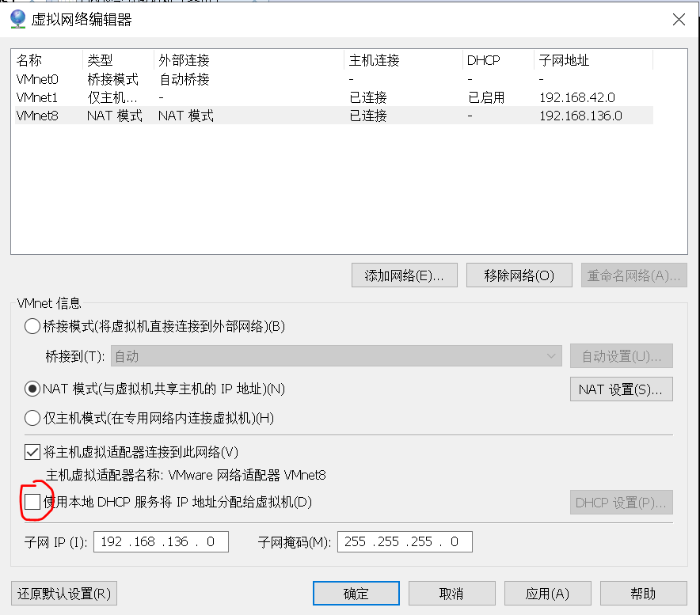Open NAT 设置(S) dialog
700x615 pixels.
coord(621,389)
